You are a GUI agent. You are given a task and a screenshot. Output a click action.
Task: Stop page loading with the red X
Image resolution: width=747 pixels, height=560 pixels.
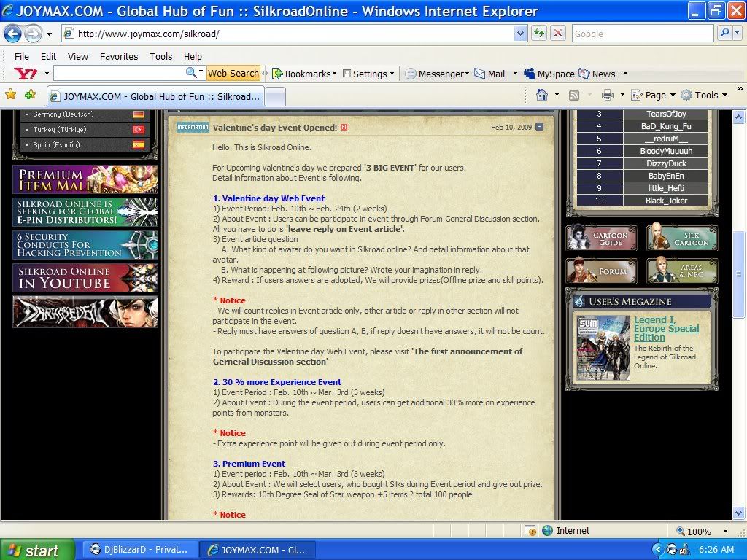click(x=558, y=34)
